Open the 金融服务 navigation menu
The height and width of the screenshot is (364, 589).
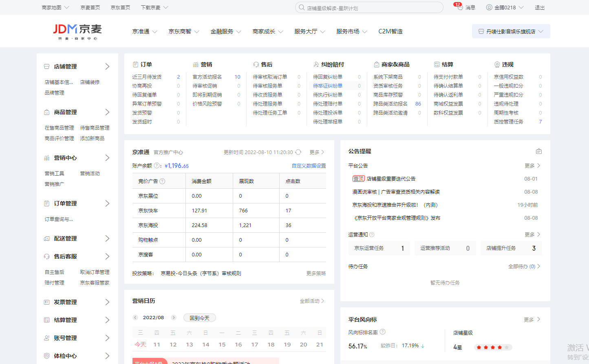pyautogui.click(x=225, y=31)
